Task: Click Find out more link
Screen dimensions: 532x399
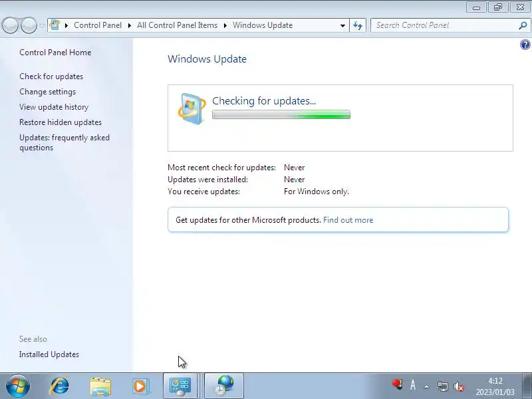Action: tap(348, 220)
